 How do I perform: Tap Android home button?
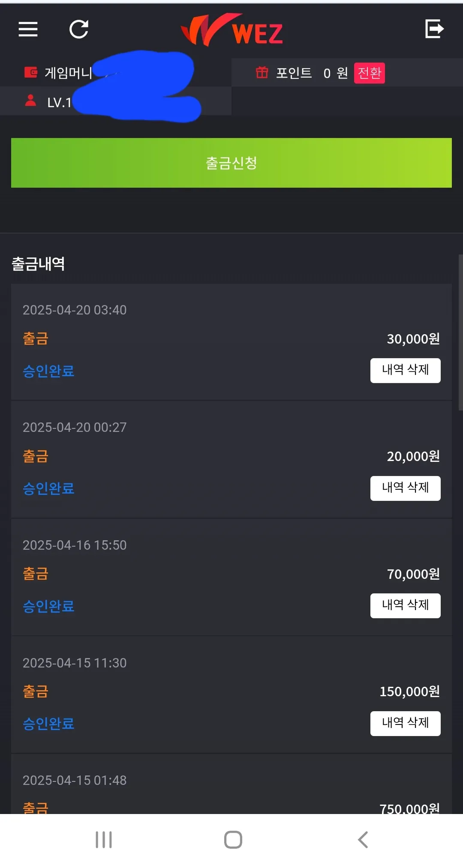click(x=233, y=840)
